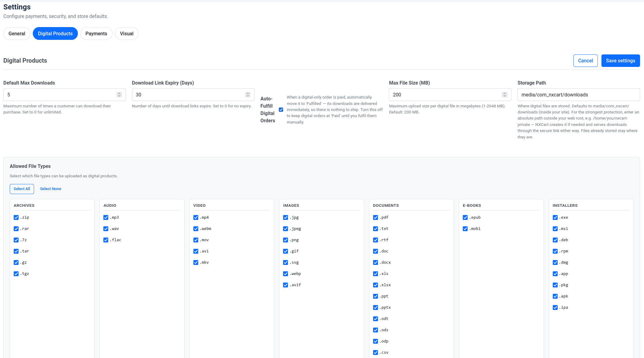Uncheck the .doc document type
Image resolution: width=644 pixels, height=358 pixels.
click(x=376, y=251)
